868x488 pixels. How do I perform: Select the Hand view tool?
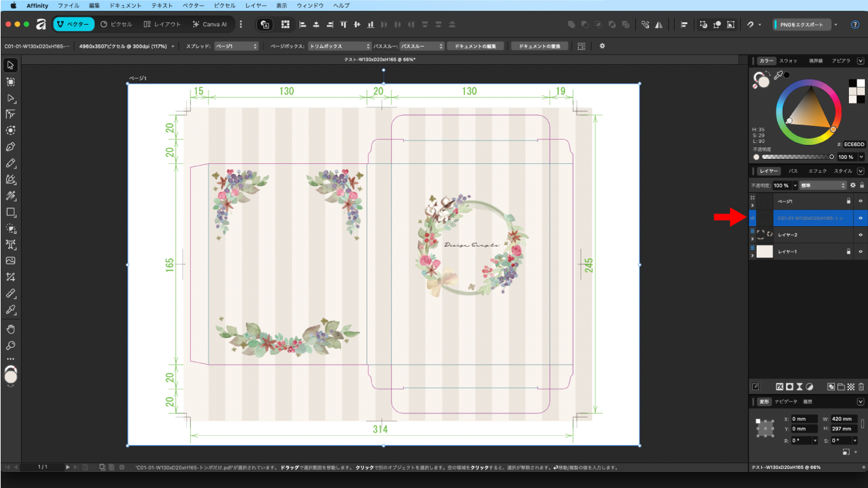(11, 329)
